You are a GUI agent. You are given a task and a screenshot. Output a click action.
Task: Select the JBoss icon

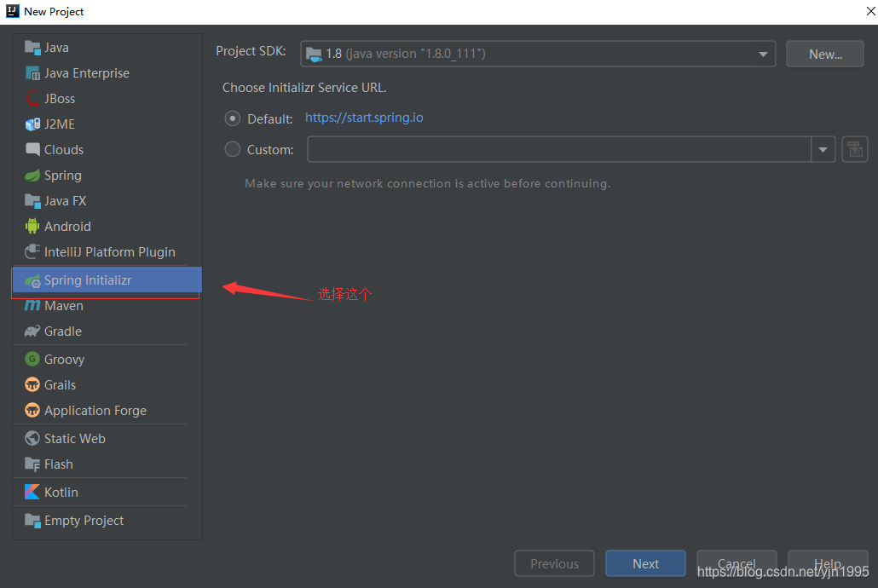click(x=32, y=99)
